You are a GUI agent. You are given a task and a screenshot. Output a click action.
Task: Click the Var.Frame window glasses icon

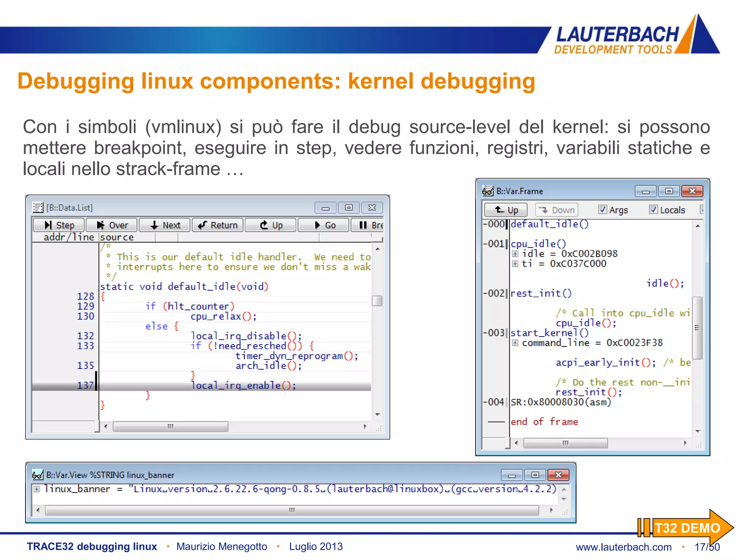(x=488, y=191)
